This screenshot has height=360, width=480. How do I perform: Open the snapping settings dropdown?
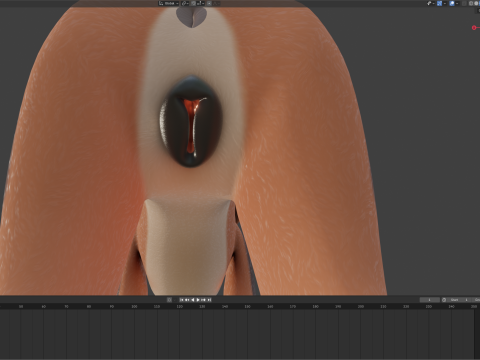click(x=200, y=3)
